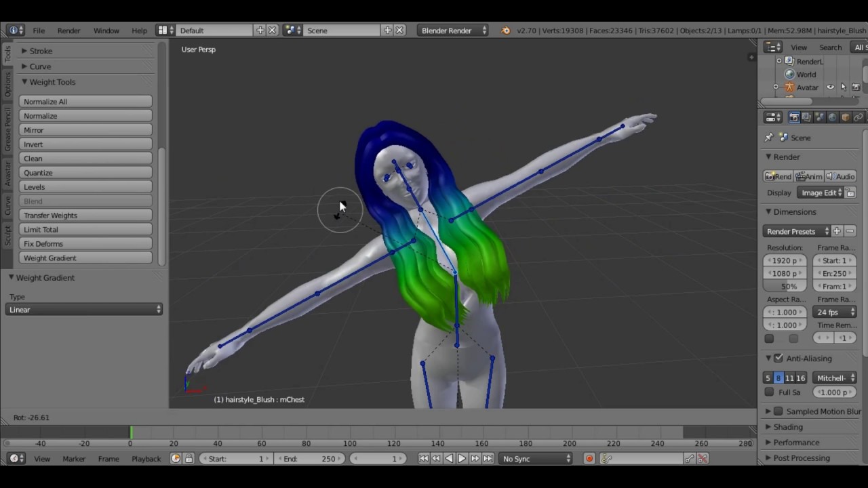Toggle lock interface next to Image Editor
The height and width of the screenshot is (488, 868).
[850, 193]
